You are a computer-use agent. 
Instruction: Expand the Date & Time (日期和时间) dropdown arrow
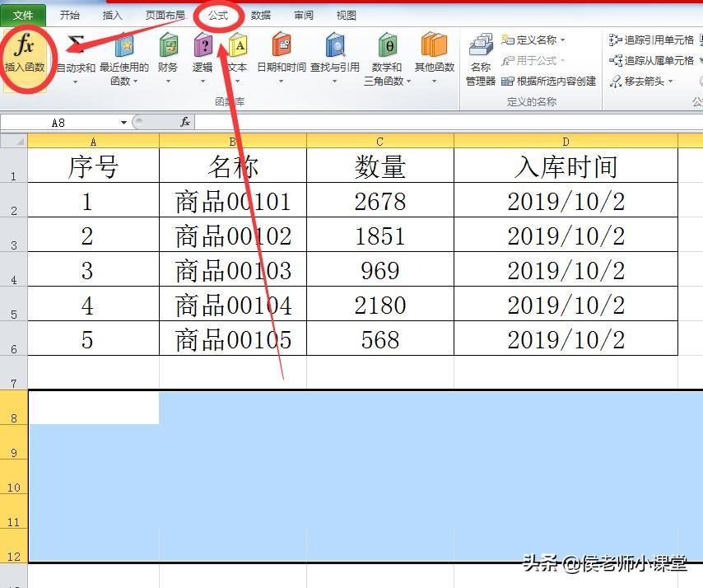(x=281, y=82)
